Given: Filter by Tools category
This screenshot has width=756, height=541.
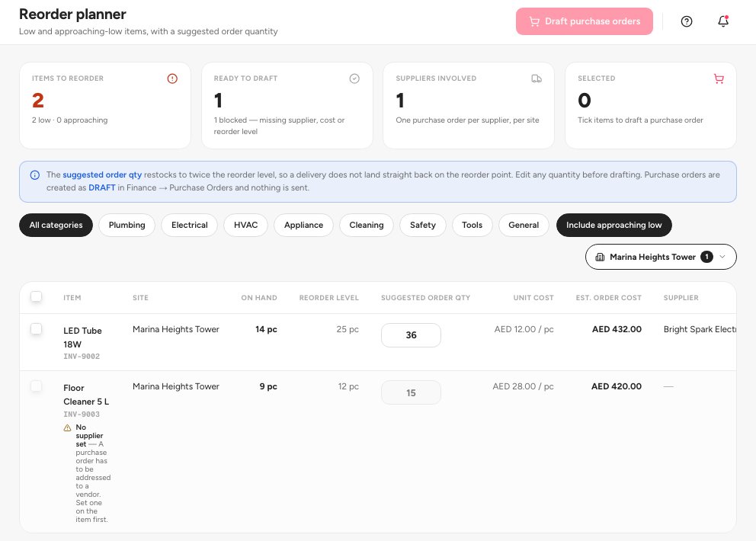Looking at the screenshot, I should [x=472, y=226].
